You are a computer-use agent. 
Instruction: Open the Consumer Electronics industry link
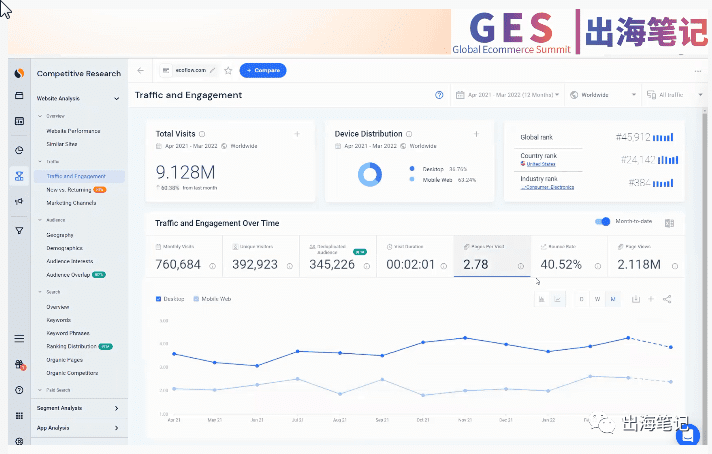pyautogui.click(x=547, y=187)
